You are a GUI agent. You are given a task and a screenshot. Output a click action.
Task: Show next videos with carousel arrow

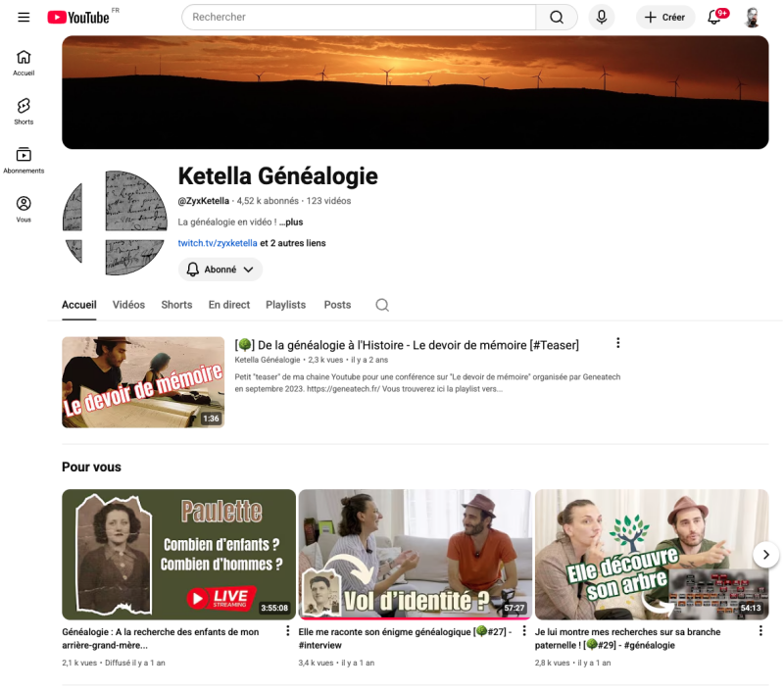[765, 555]
